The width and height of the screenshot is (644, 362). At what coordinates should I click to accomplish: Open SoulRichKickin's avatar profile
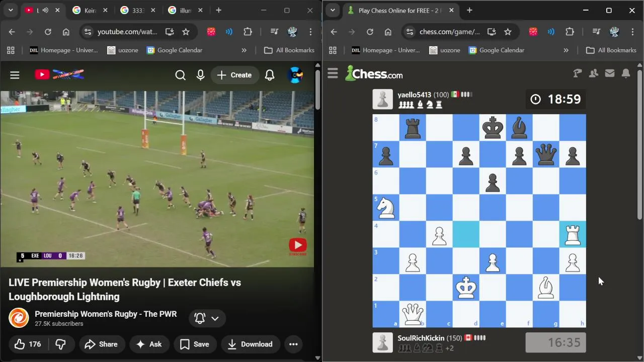[382, 342]
